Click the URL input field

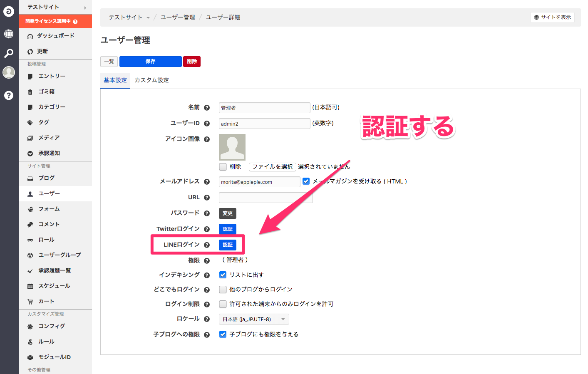point(265,198)
